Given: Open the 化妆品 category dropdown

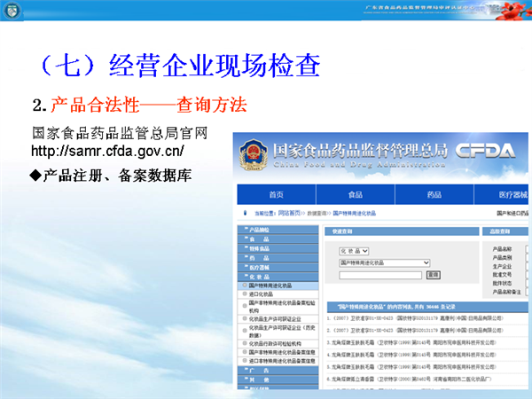Looking at the screenshot, I should click(354, 252).
